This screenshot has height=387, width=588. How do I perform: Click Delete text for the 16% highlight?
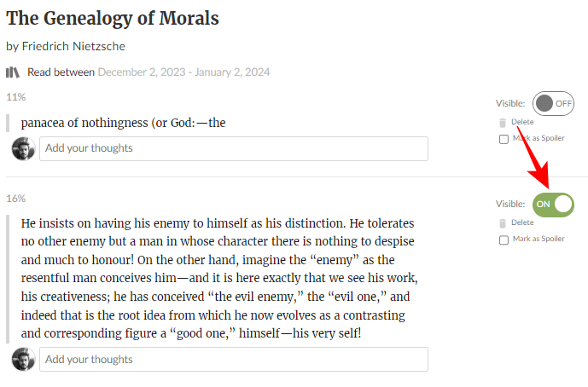[x=522, y=222]
